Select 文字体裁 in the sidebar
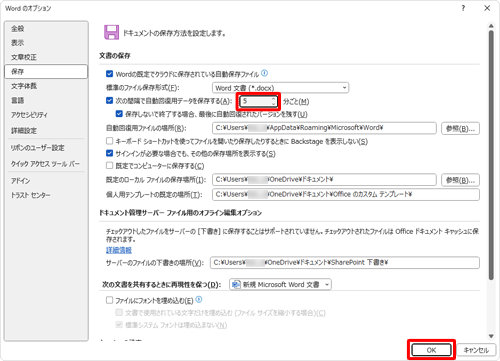The image size is (500, 361). coord(24,86)
